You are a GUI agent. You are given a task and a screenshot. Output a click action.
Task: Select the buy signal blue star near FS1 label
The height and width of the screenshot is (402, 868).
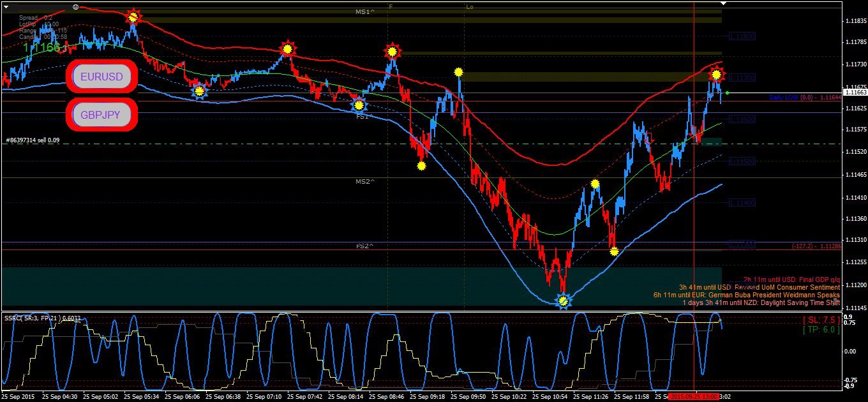[x=359, y=105]
